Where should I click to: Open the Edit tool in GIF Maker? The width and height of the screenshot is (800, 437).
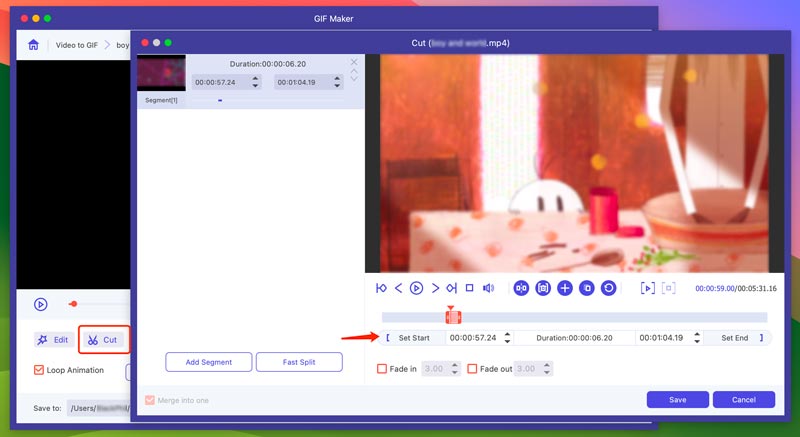pos(54,340)
